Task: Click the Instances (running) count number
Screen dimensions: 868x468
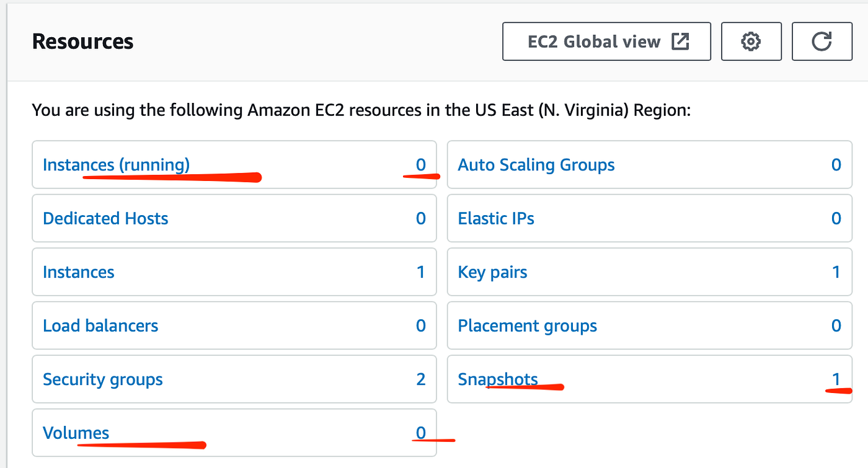Action: pos(421,165)
